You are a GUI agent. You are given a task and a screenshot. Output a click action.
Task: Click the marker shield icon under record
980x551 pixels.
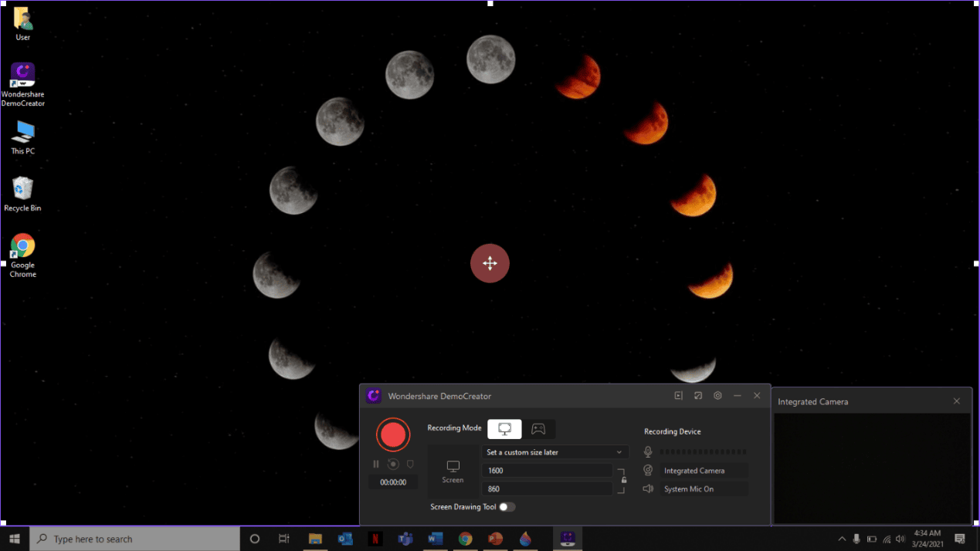click(410, 464)
